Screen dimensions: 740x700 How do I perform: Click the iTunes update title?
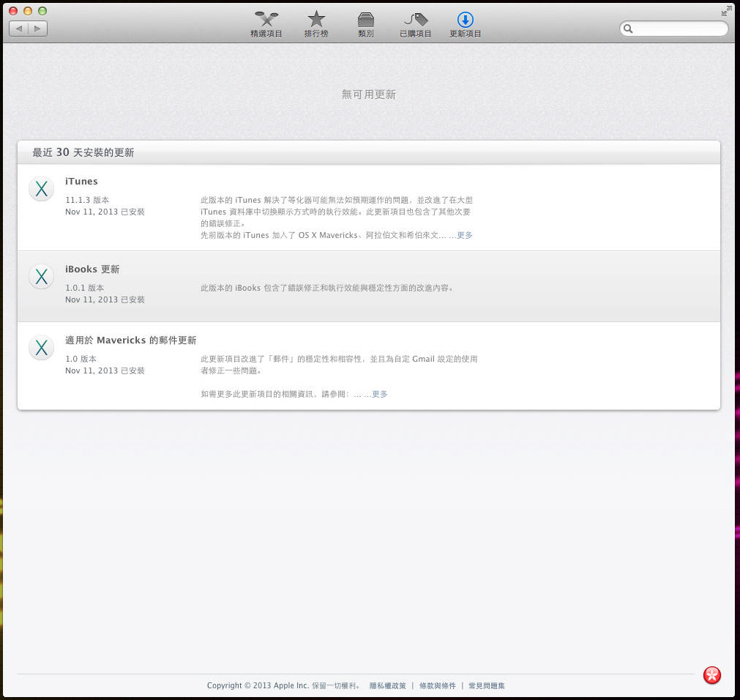82,182
